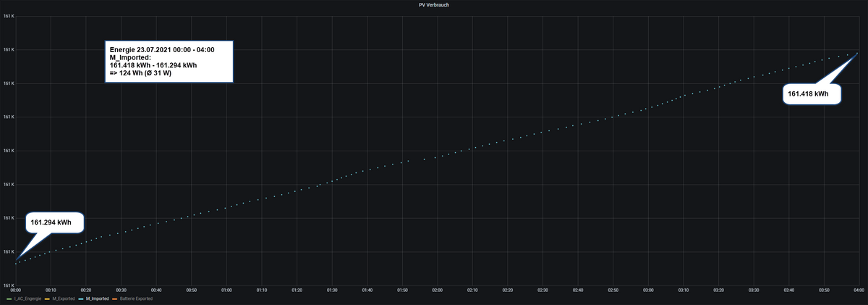Select the 02:50 time axis label
The height and width of the screenshot is (305, 868).
click(x=613, y=290)
